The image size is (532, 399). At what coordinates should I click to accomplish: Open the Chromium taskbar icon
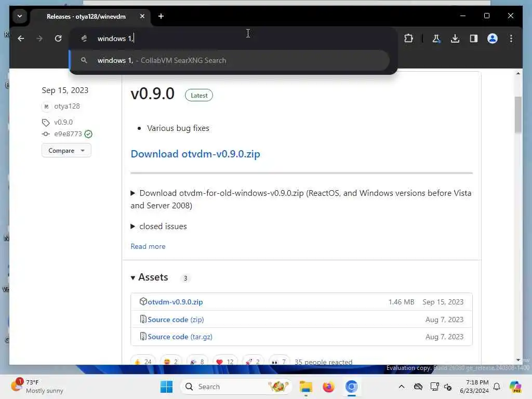[x=352, y=387]
